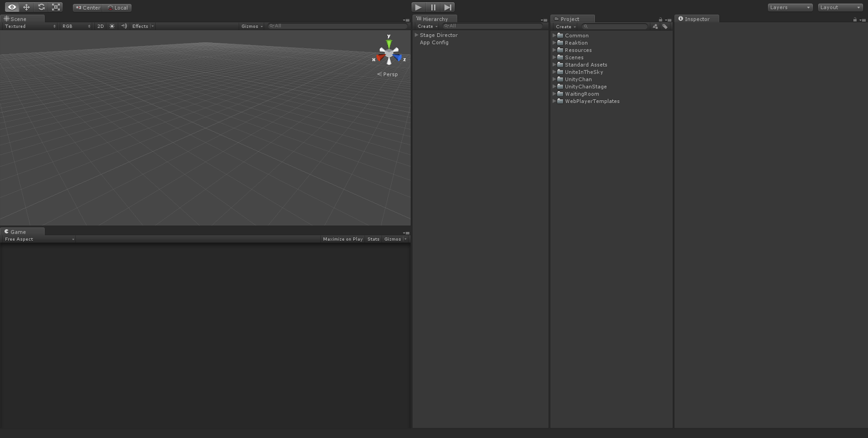868x438 pixels.
Task: Toggle scene audio speaker icon
Action: click(124, 26)
